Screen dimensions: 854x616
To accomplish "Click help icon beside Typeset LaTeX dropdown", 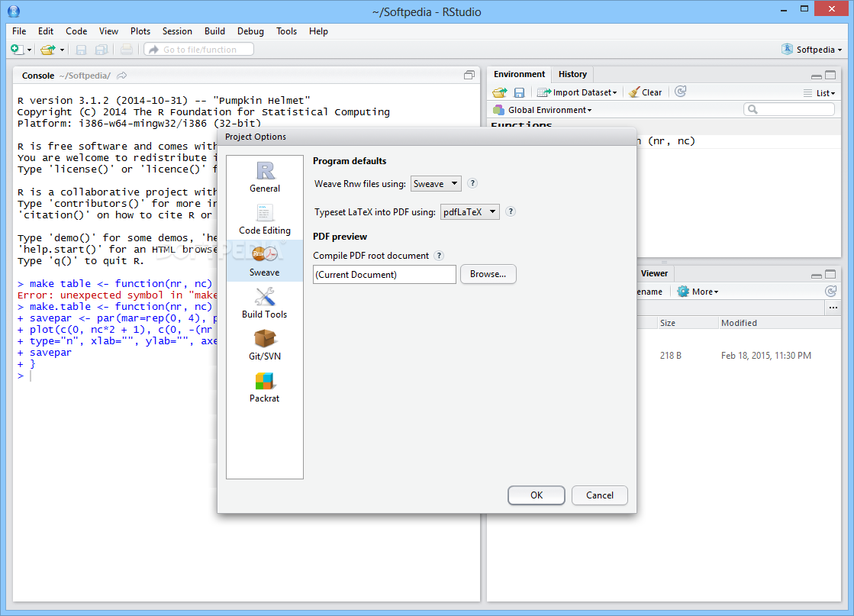I will [x=511, y=211].
